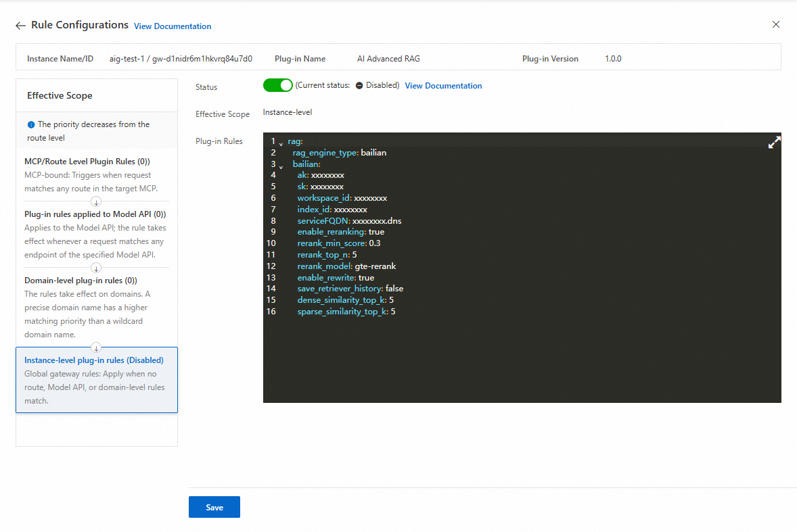Click dense_similarity_top_k line
The height and width of the screenshot is (532, 797).
[345, 300]
